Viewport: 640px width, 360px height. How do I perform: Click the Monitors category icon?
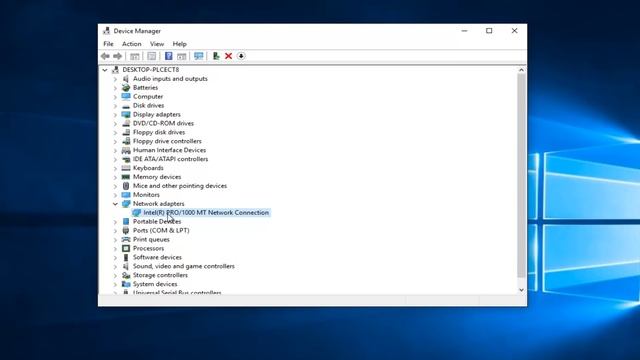click(126, 195)
